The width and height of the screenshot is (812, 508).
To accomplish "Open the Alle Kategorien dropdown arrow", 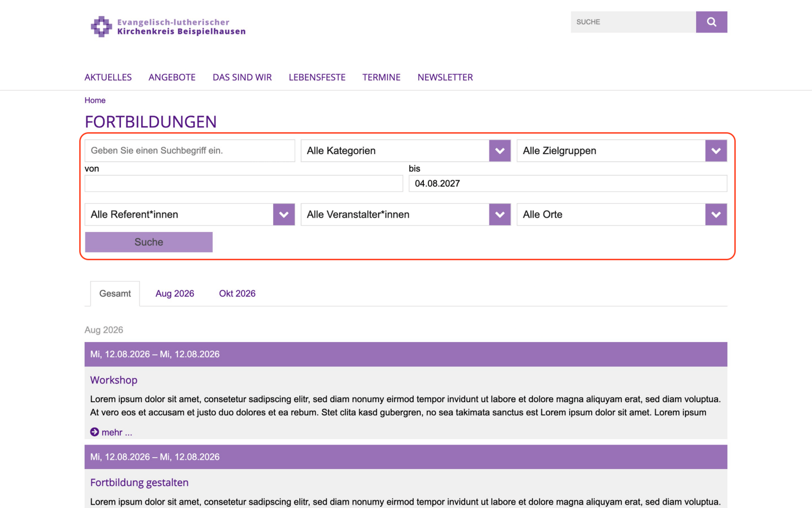I will [500, 151].
